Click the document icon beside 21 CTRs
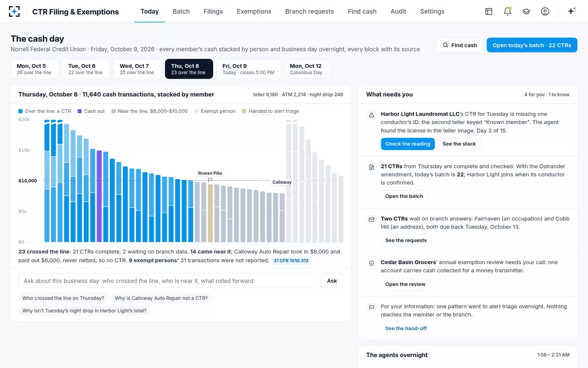 372,167
